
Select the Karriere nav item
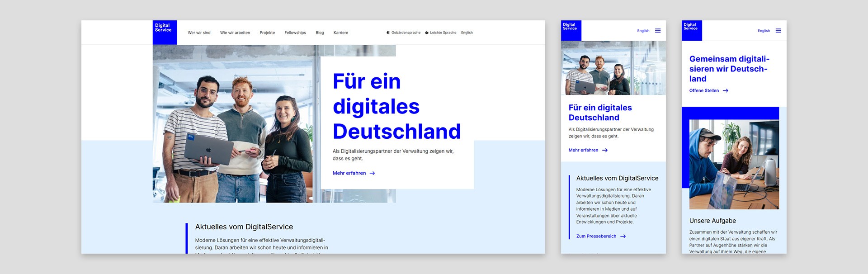coord(341,33)
